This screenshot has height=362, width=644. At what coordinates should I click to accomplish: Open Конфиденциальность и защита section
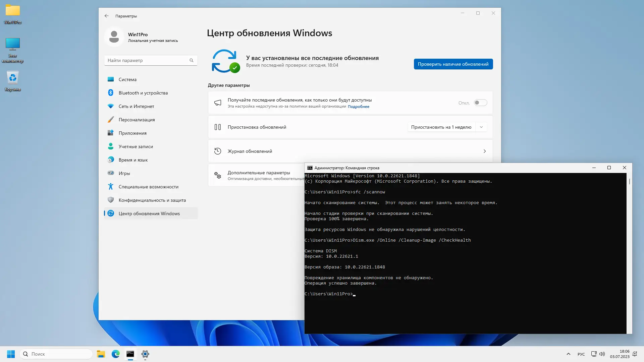click(152, 200)
